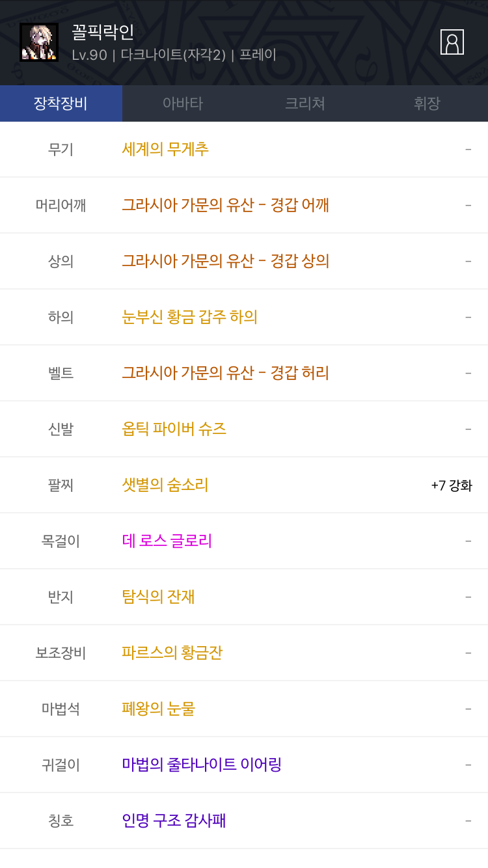This screenshot has height=868, width=488.
Task: Open the 크리쳐 tab
Action: [x=305, y=103]
